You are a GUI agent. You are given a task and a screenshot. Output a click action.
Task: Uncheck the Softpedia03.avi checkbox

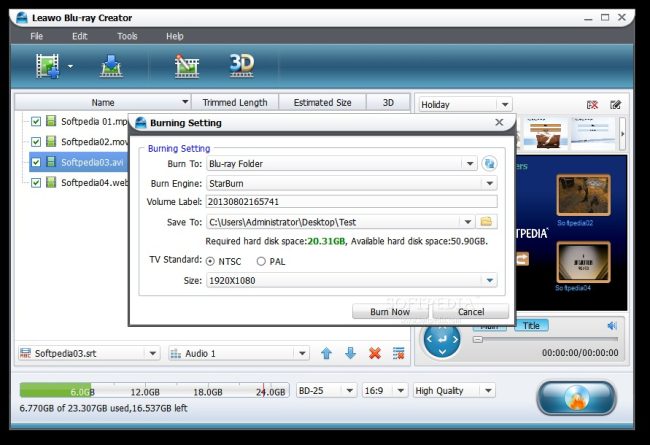(x=36, y=162)
